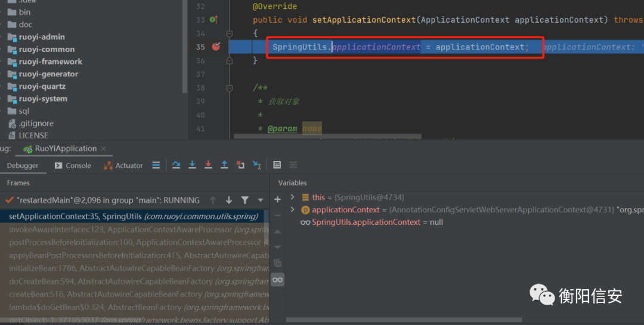The height and width of the screenshot is (325, 644).
Task: Click the Step Into icon
Action: click(192, 165)
